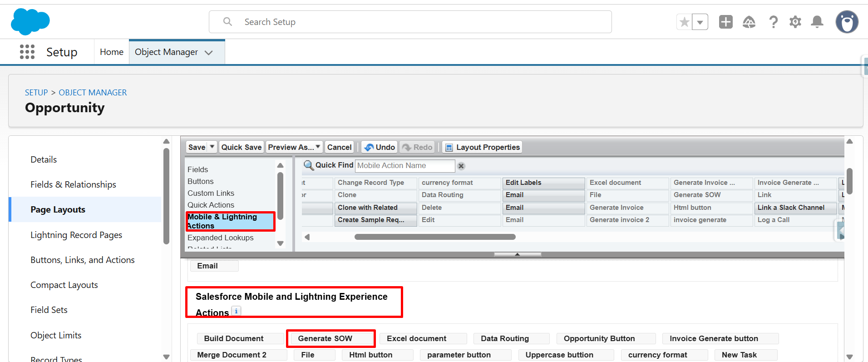Click the SETUP breadcrumb link
This screenshot has height=362, width=868.
click(x=36, y=92)
